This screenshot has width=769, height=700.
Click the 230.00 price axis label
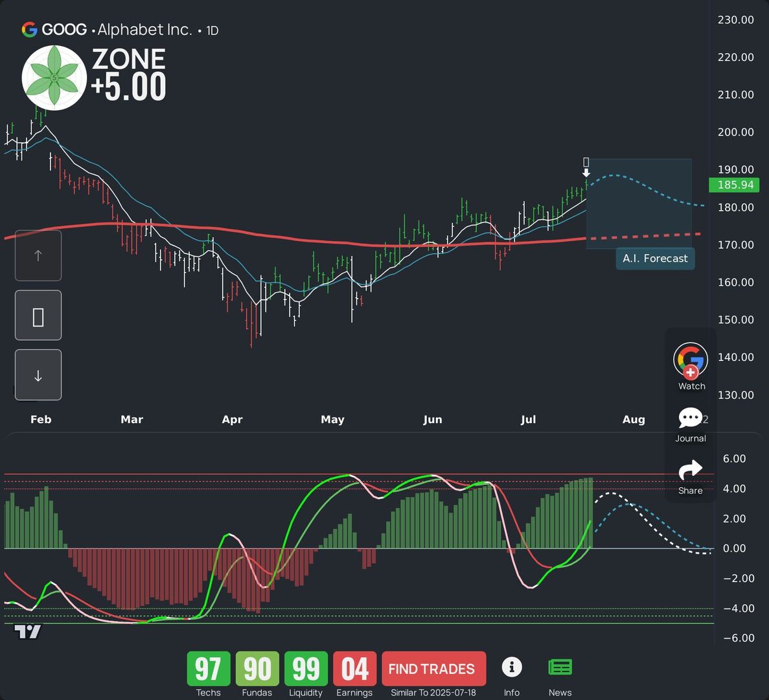point(736,20)
